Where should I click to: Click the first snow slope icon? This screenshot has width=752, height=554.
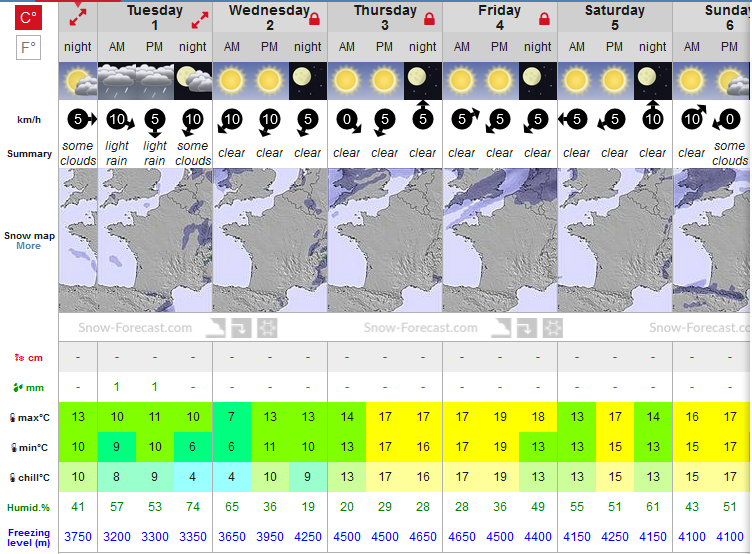[215, 328]
